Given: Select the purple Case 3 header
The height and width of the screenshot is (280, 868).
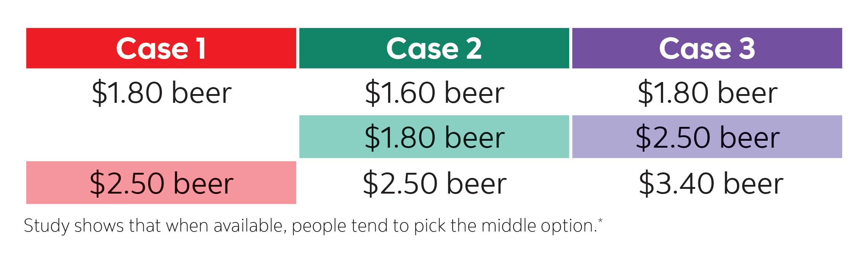Looking at the screenshot, I should pos(707,48).
